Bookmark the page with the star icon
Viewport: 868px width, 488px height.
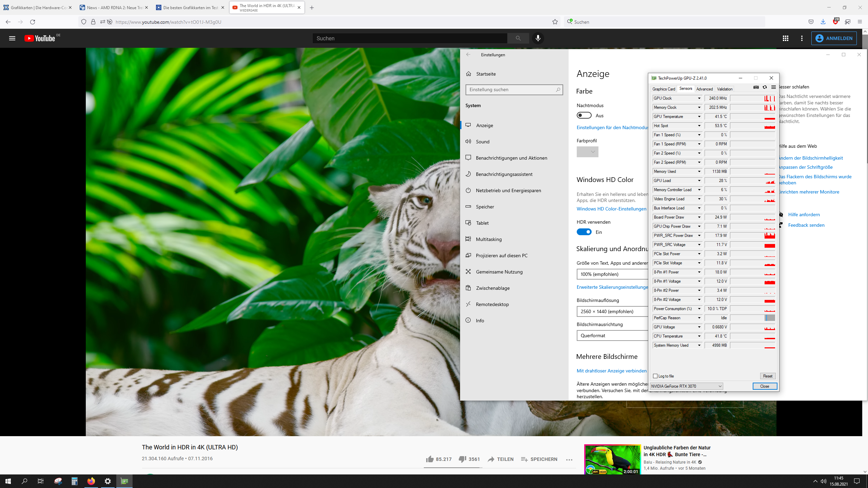click(x=555, y=22)
